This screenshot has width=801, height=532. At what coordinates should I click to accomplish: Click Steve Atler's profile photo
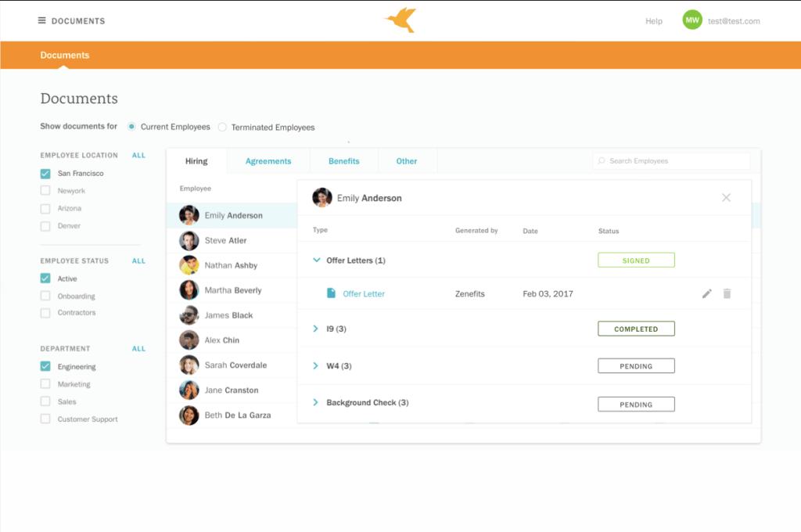tap(189, 240)
